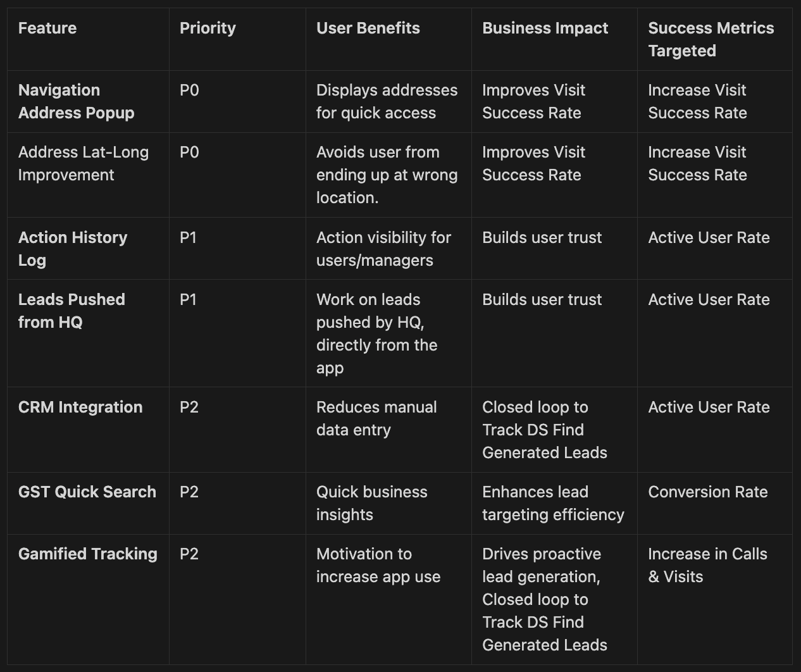Click the 'Enhances lead targeting efficiency' cell
This screenshot has height=672, width=801.
[553, 503]
